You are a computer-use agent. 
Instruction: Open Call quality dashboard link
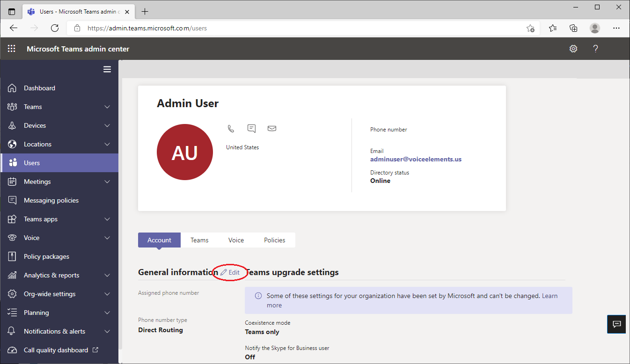pyautogui.click(x=59, y=350)
